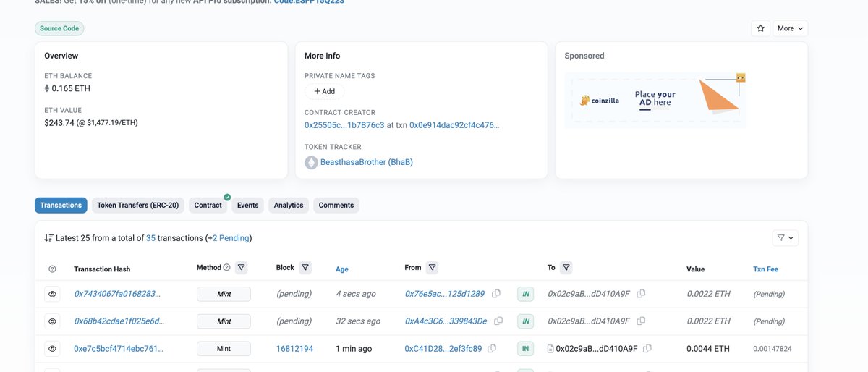Screen dimensions: 868x372
Task: Open the Analytics tab
Action: point(289,206)
